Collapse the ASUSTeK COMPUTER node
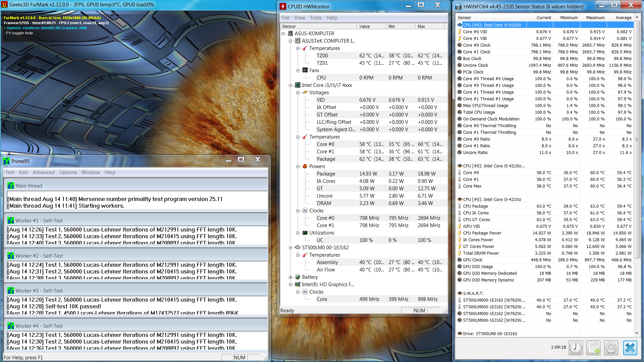The height and width of the screenshot is (362, 644). [291, 41]
